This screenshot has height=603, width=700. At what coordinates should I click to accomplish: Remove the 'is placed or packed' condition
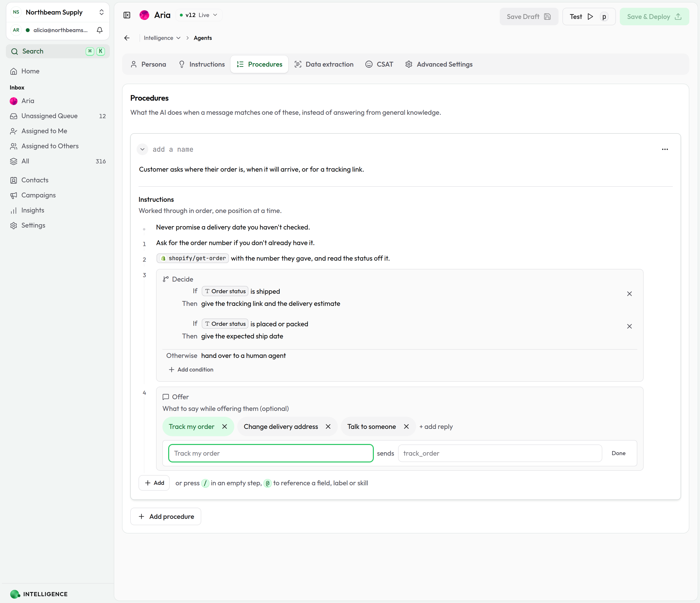[x=629, y=326]
